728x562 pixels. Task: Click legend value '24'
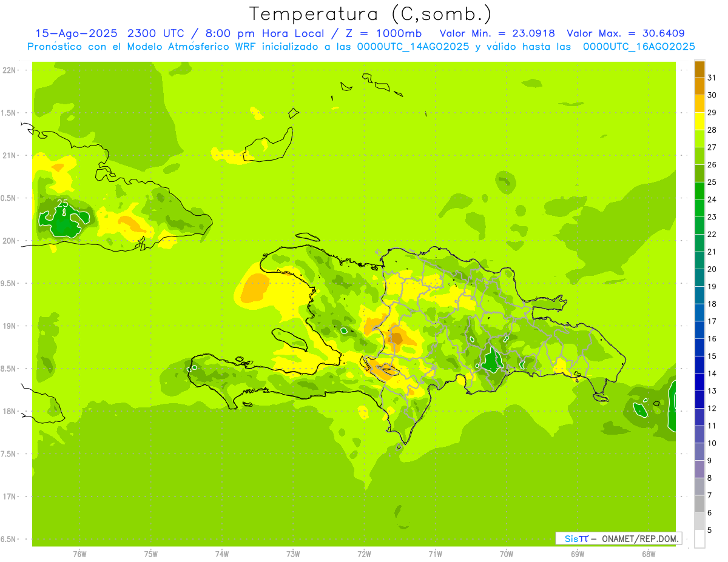712,199
